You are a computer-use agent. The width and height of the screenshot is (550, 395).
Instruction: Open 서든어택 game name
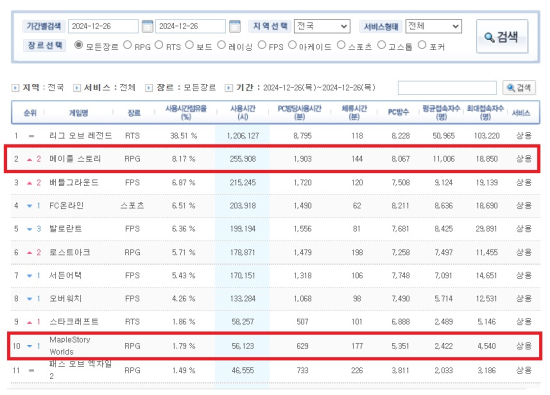pos(66,275)
